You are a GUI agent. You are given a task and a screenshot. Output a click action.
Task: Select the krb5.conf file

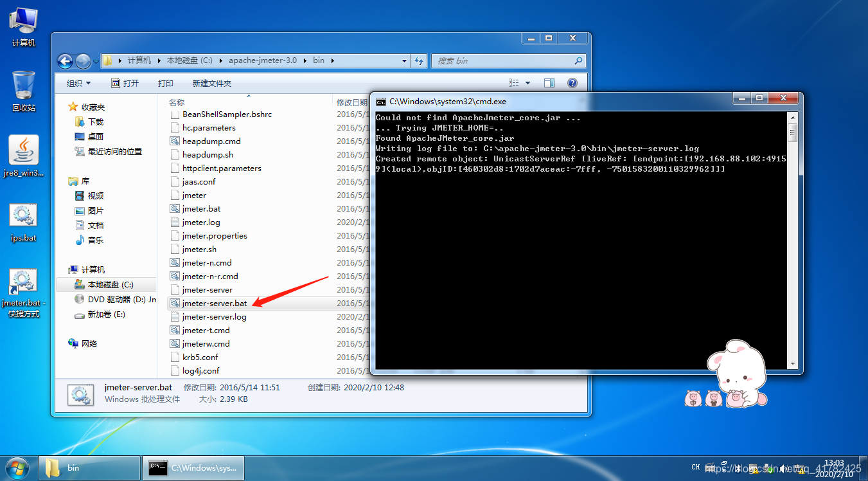tap(200, 357)
